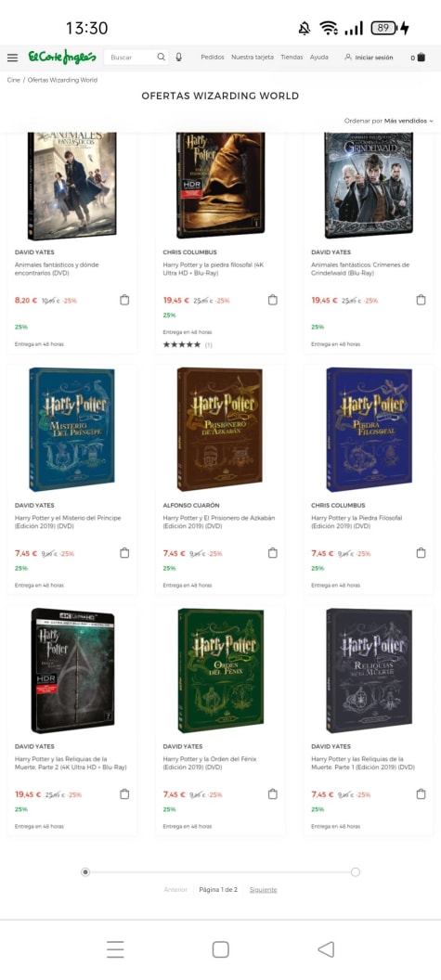
Task: Open Nuestra tarjeta menu item
Action: (x=253, y=58)
